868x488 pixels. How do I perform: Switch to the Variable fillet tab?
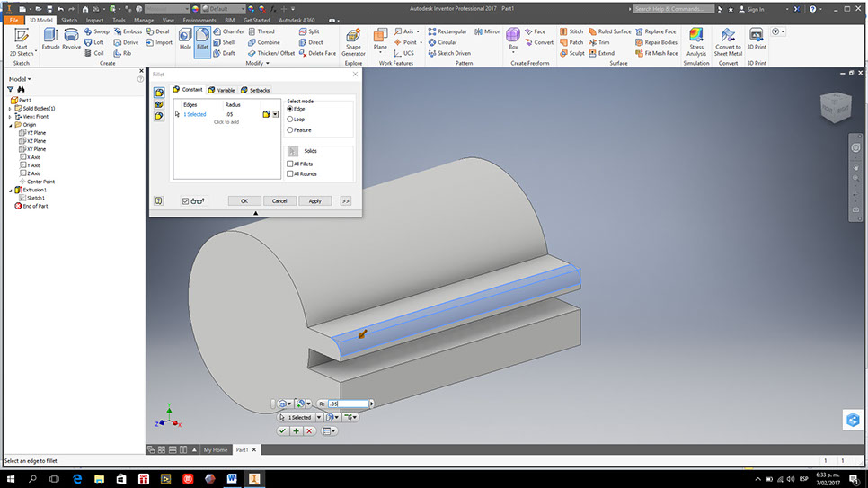pyautogui.click(x=221, y=90)
